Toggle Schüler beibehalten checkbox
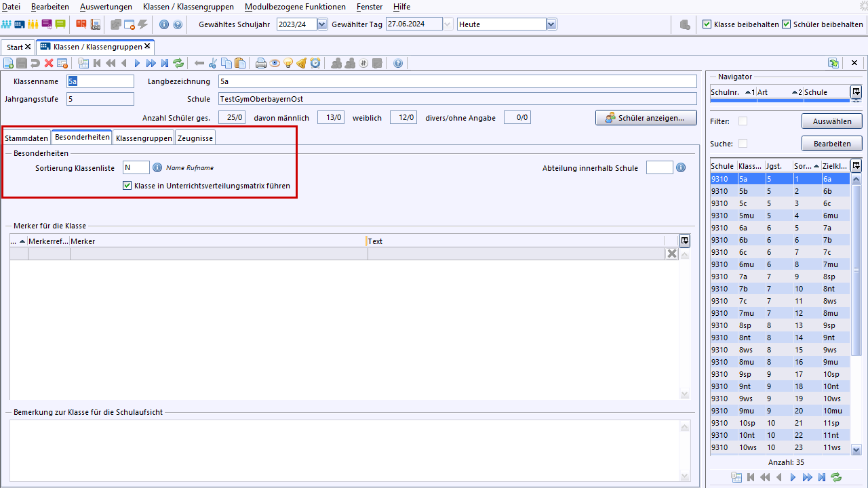 click(787, 24)
